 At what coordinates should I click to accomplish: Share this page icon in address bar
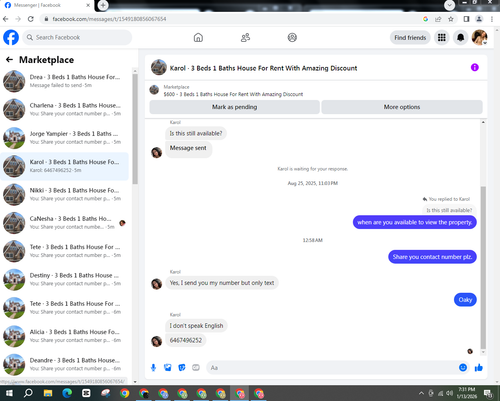tap(438, 19)
